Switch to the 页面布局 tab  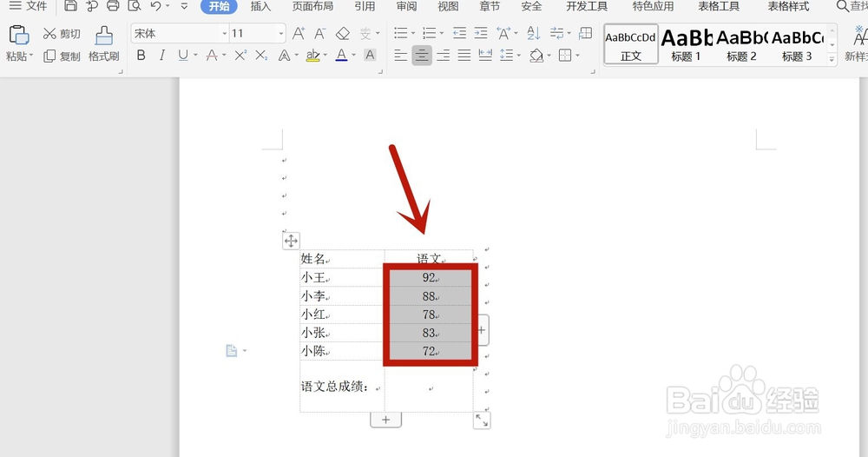(312, 7)
